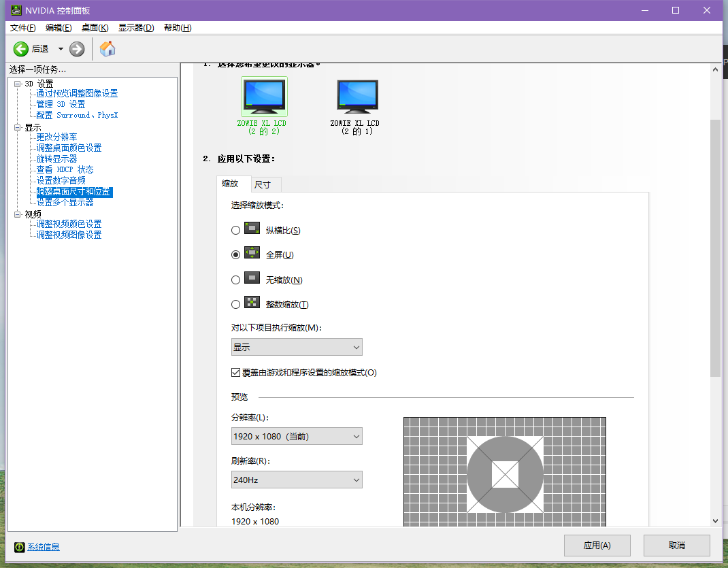
Task: Click the 全屏 full-screen mode icon
Action: [x=252, y=253]
